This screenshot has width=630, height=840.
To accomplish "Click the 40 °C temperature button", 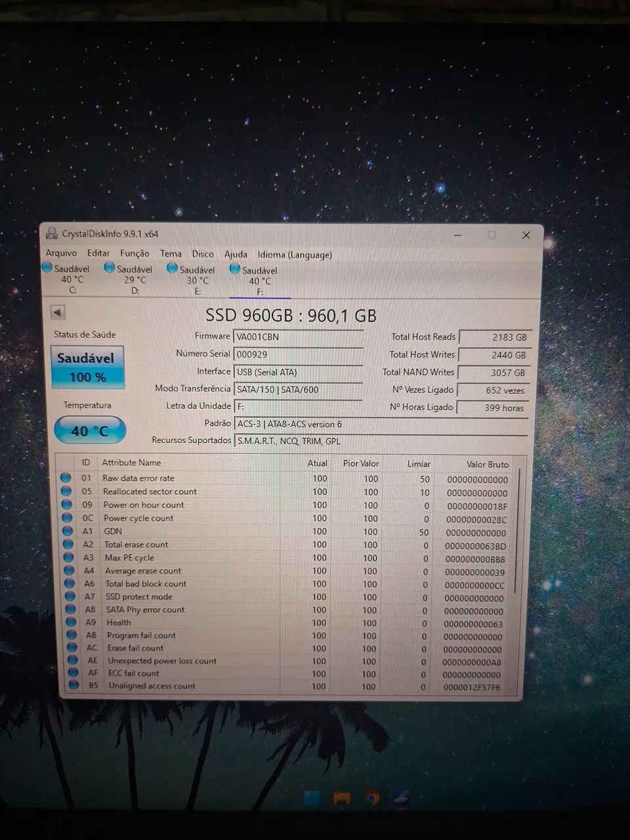I will point(90,430).
